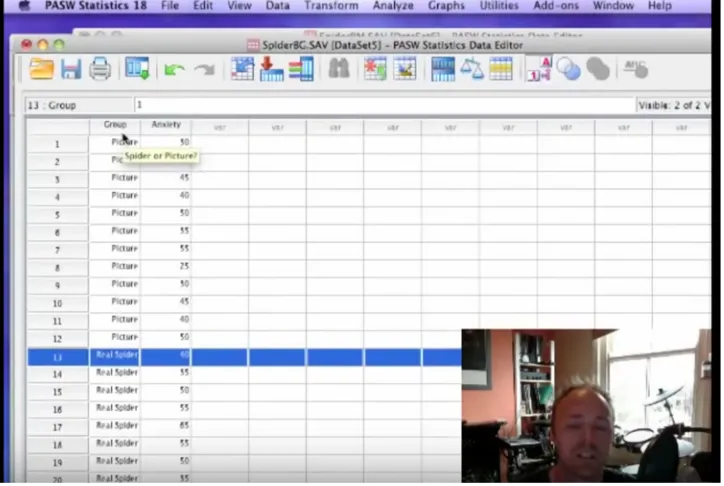Click the Anxiety cell in row 14
This screenshot has width=724, height=486.
click(x=166, y=374)
